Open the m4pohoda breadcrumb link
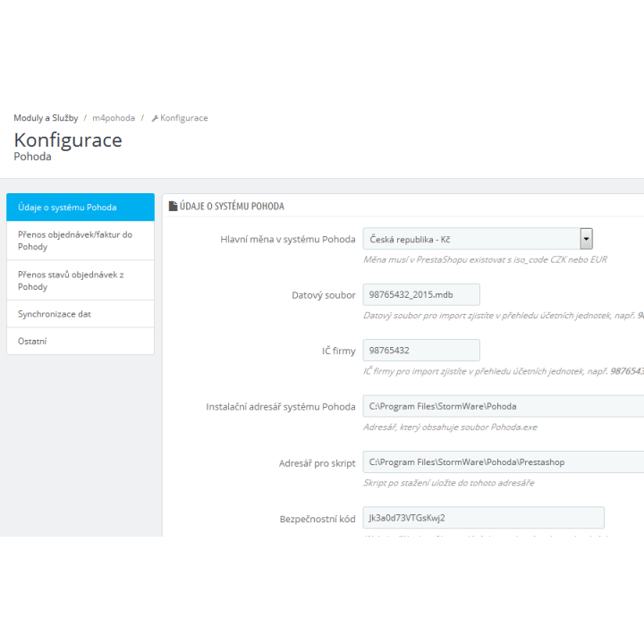This screenshot has height=644, width=644. (x=114, y=118)
